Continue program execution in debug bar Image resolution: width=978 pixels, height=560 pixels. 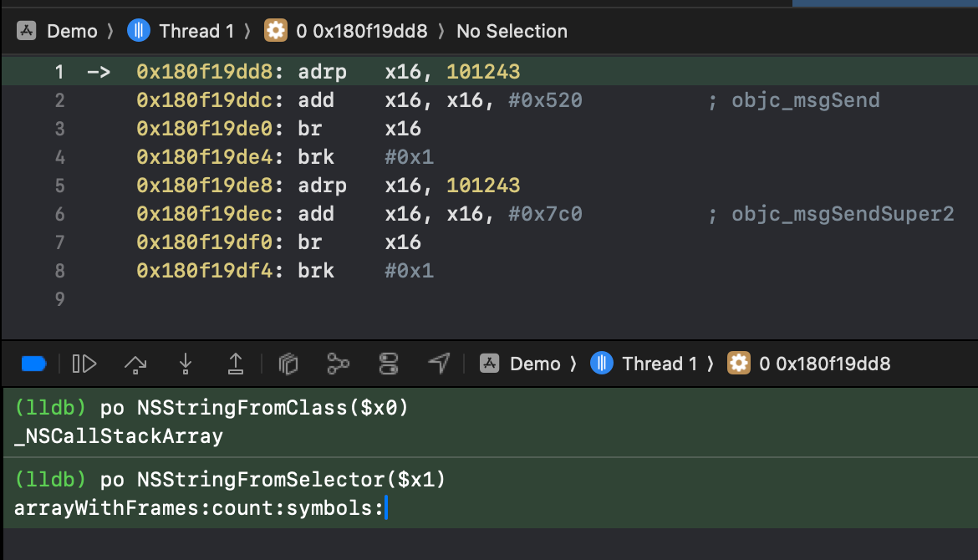(x=84, y=364)
